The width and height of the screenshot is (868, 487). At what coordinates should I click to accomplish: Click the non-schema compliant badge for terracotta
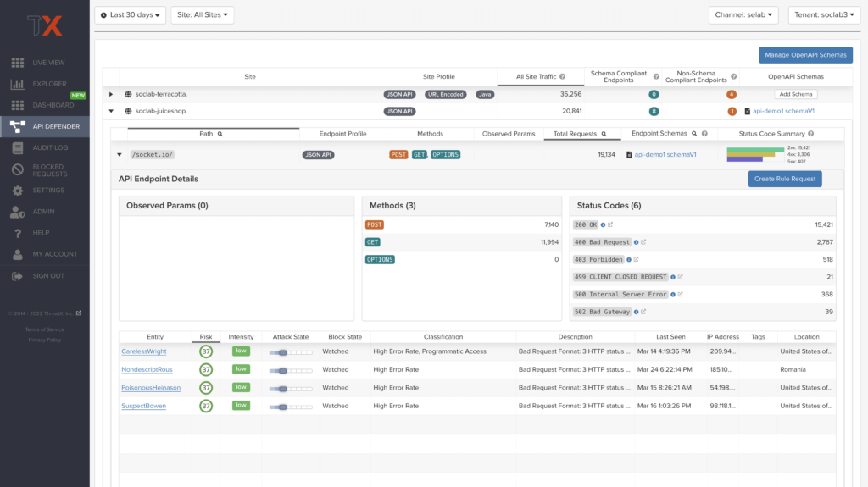coord(732,95)
